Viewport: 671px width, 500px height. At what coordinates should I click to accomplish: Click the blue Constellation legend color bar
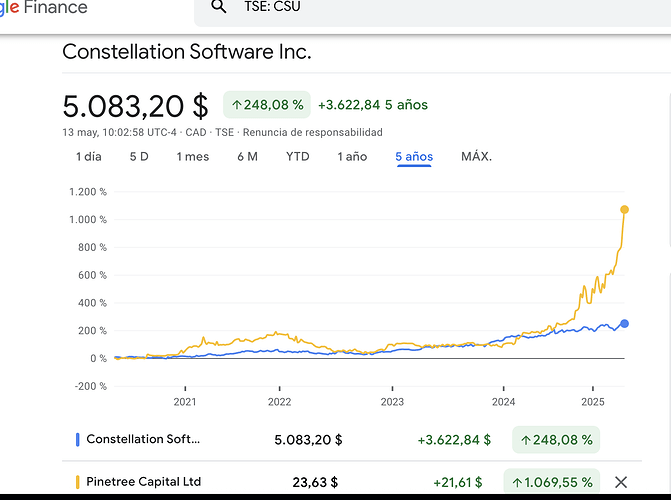coord(77,440)
